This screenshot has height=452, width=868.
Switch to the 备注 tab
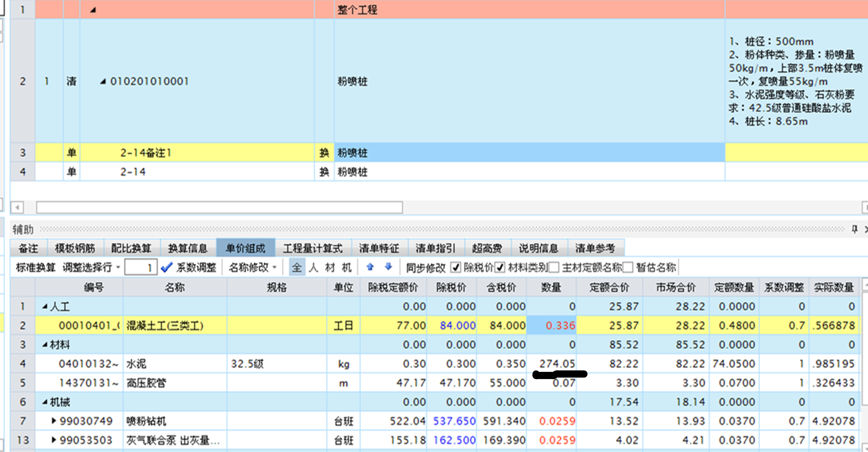[29, 248]
